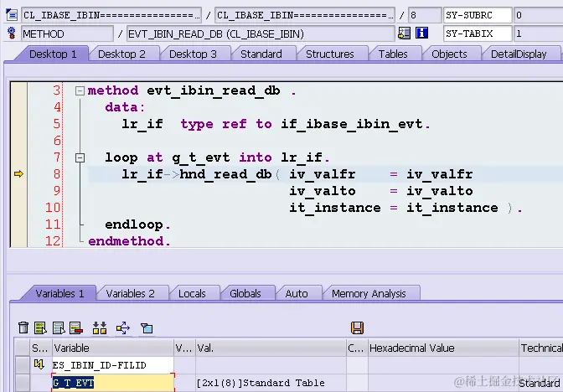The width and height of the screenshot is (563, 392).
Task: Open the Structures tab
Action: click(x=330, y=54)
